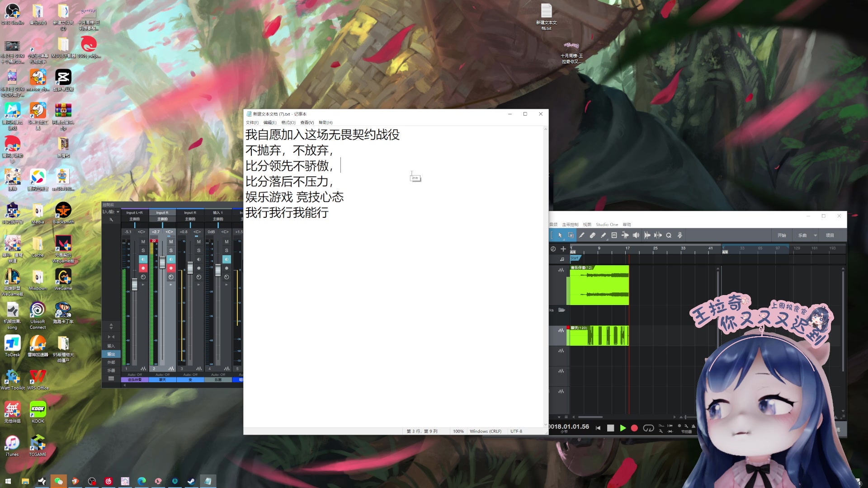
Task: Select the Listen speaker tool
Action: pyautogui.click(x=636, y=235)
